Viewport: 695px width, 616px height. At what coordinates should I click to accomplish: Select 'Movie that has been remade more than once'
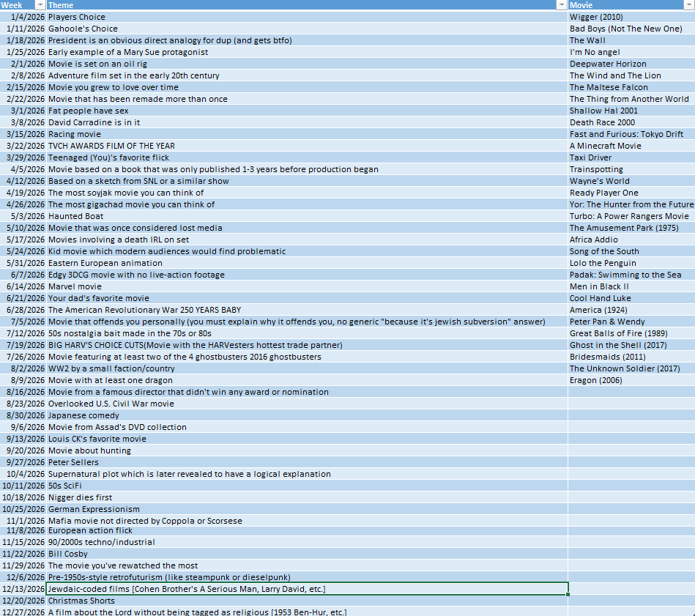click(307, 99)
